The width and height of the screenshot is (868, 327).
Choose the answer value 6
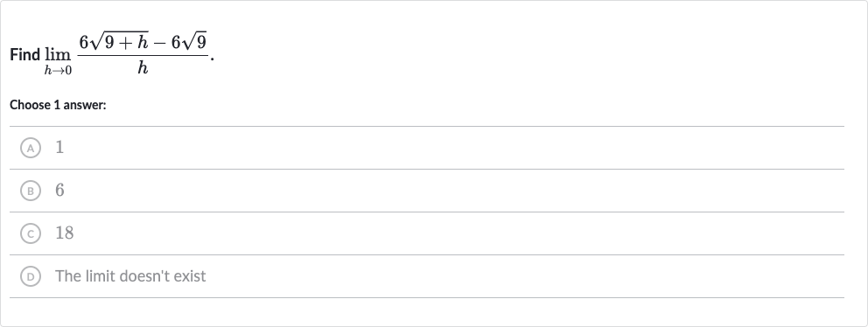pos(59,190)
